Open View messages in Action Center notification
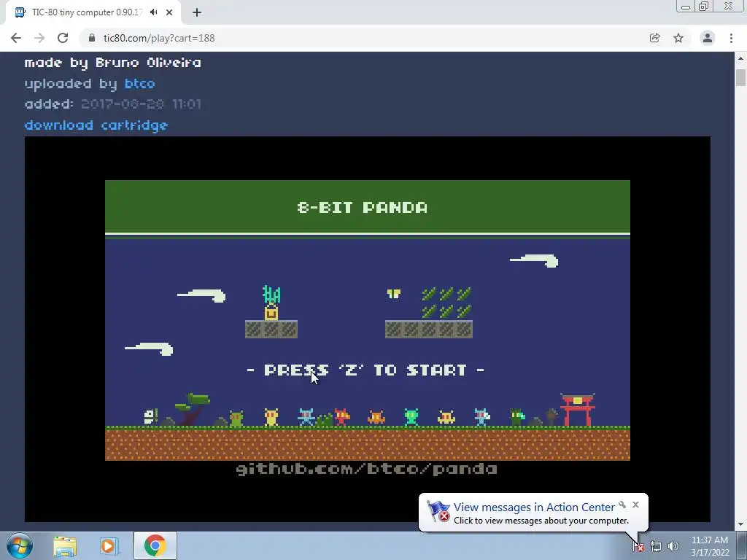 [534, 507]
